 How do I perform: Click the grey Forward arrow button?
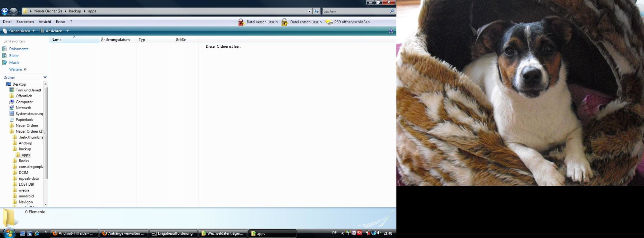13,11
